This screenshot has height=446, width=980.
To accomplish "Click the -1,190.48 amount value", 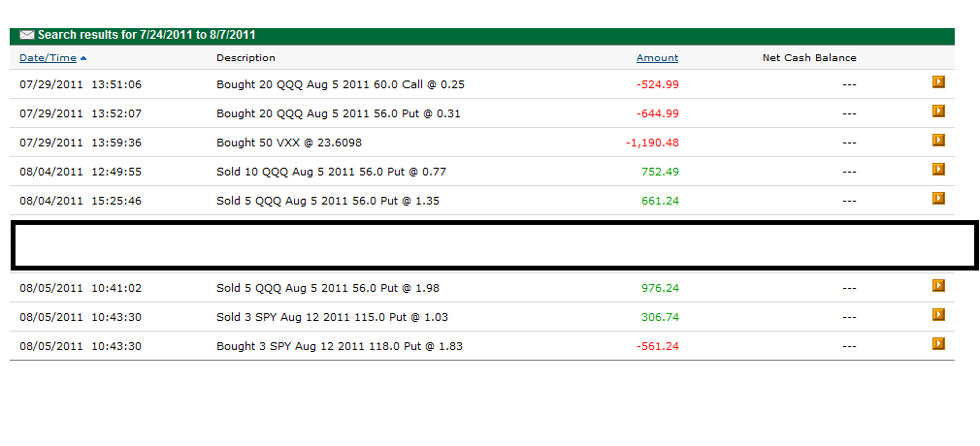I will click(x=652, y=143).
